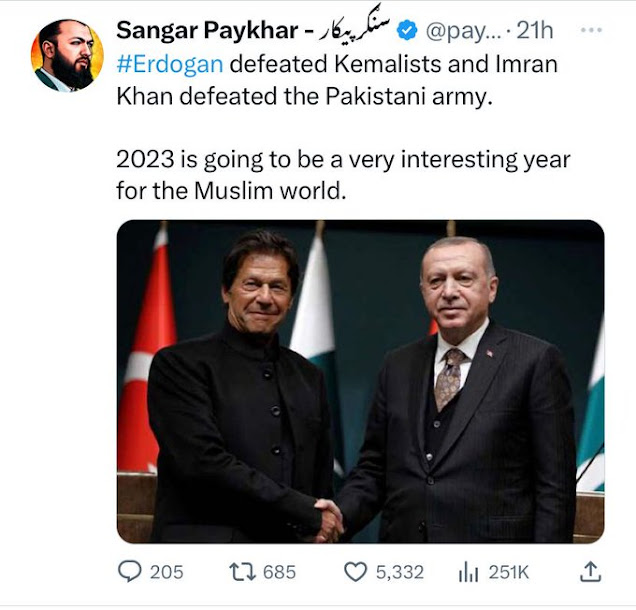The height and width of the screenshot is (610, 636).
Task: Click the retweet arrows icon
Action: click(242, 571)
